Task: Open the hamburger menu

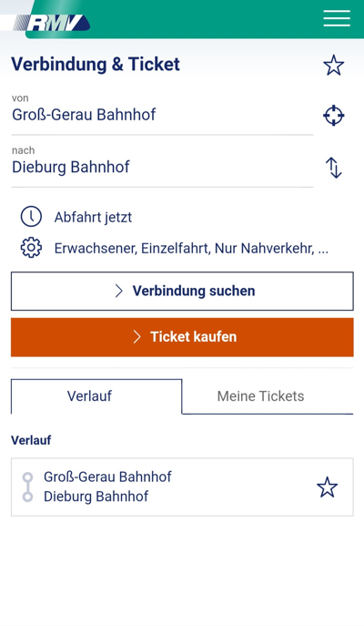Action: point(337,18)
